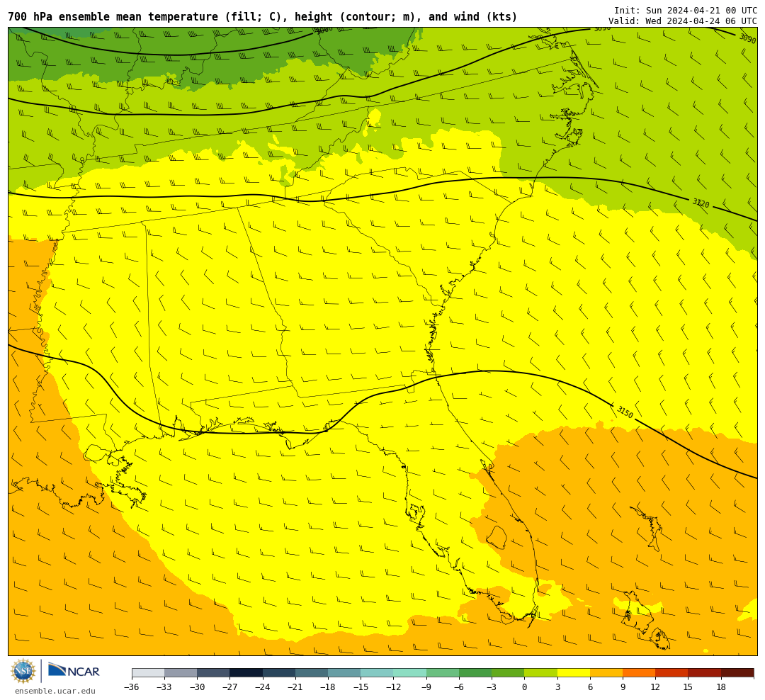Click the 3 colorbar tick label

557,687
